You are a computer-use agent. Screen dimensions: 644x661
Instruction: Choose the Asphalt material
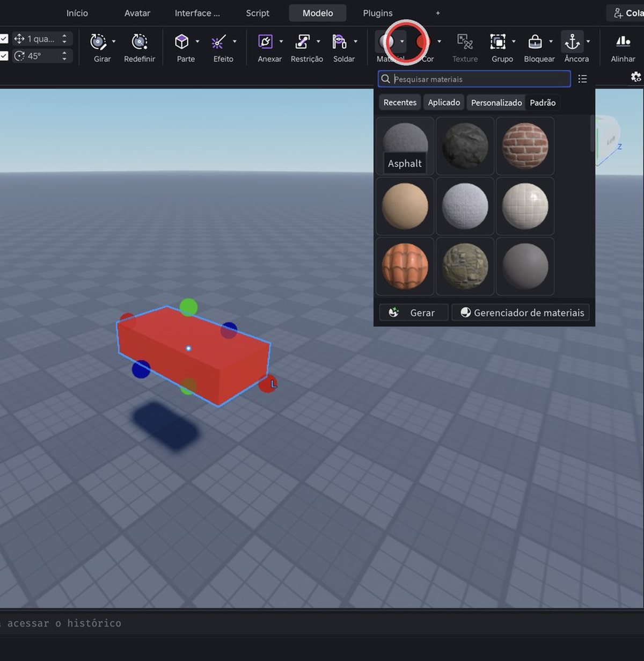coord(405,146)
